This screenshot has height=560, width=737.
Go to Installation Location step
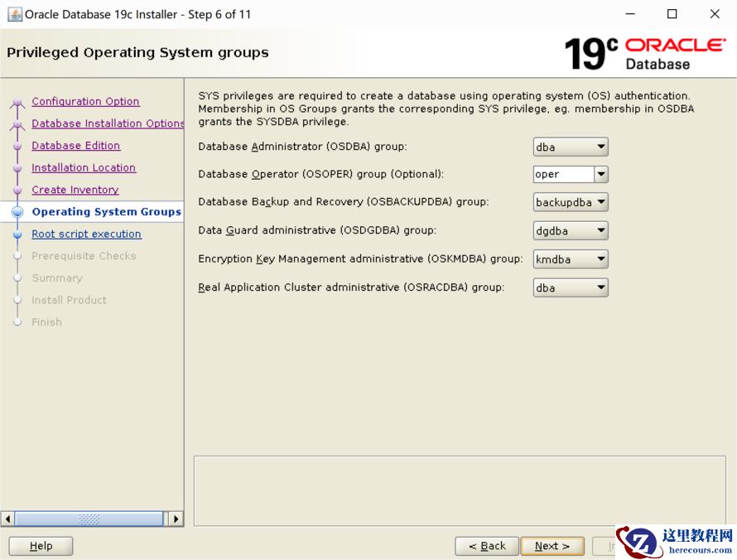click(x=84, y=167)
